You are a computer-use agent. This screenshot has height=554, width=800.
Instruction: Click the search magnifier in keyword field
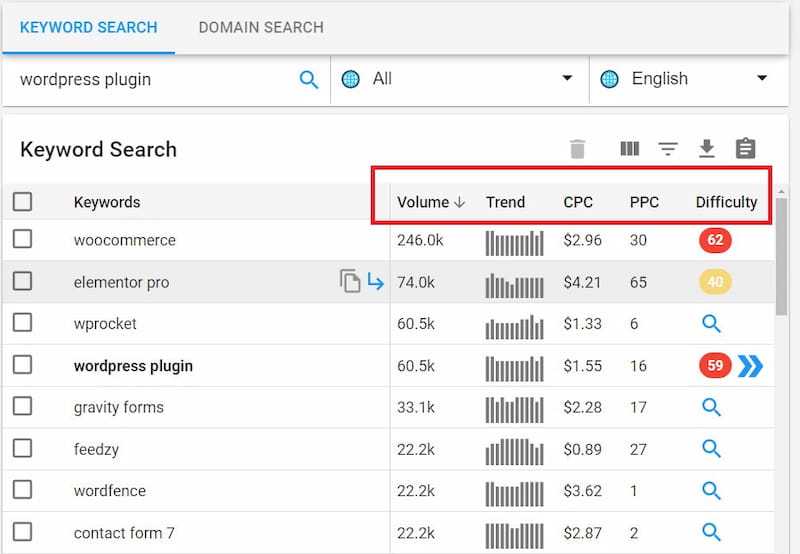coord(309,80)
